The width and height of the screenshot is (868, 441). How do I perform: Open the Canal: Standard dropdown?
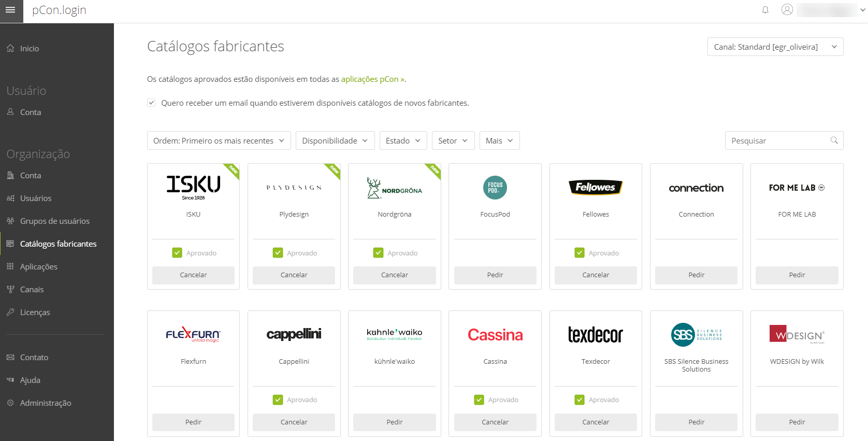click(x=775, y=47)
